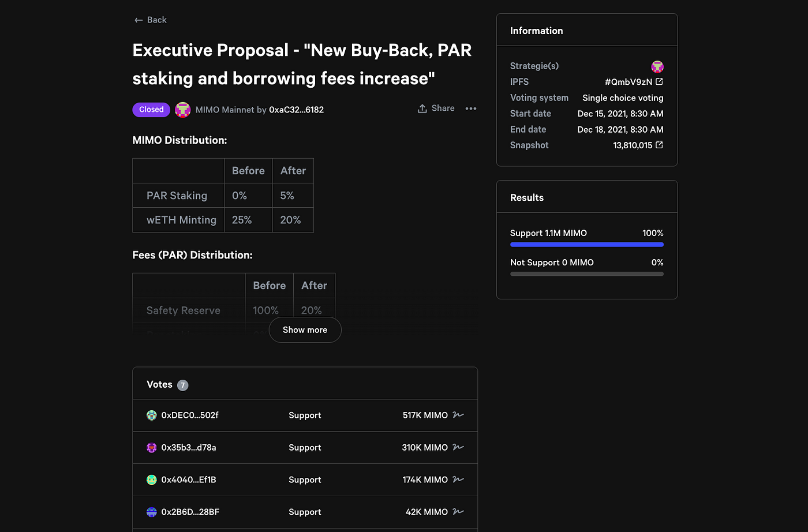
Task: View signature icon for 0xDEC0...502f vote
Action: coord(458,415)
